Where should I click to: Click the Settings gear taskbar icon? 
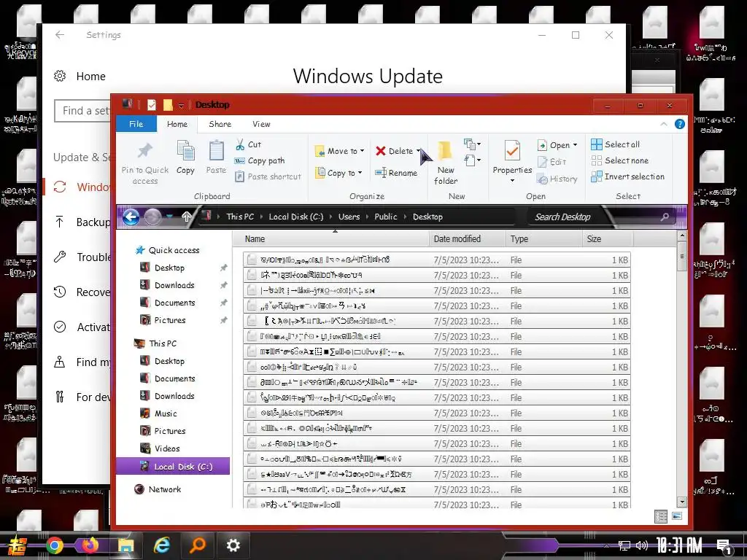click(x=233, y=545)
